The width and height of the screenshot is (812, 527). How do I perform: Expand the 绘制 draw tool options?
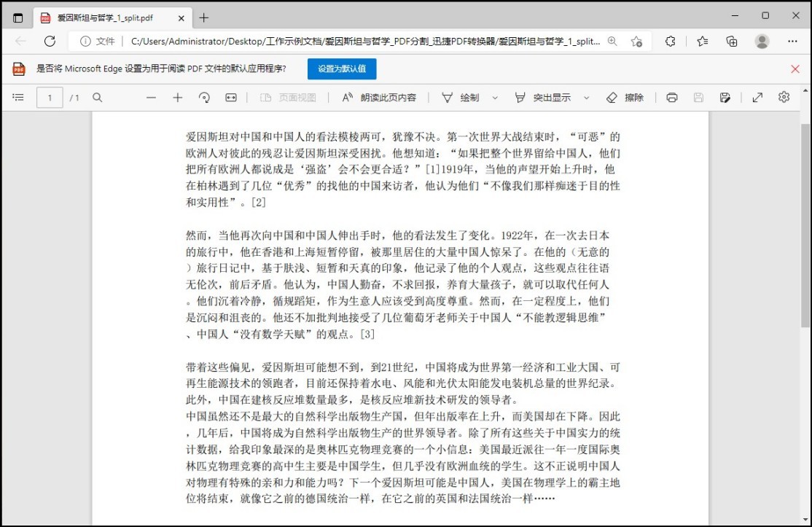point(496,96)
